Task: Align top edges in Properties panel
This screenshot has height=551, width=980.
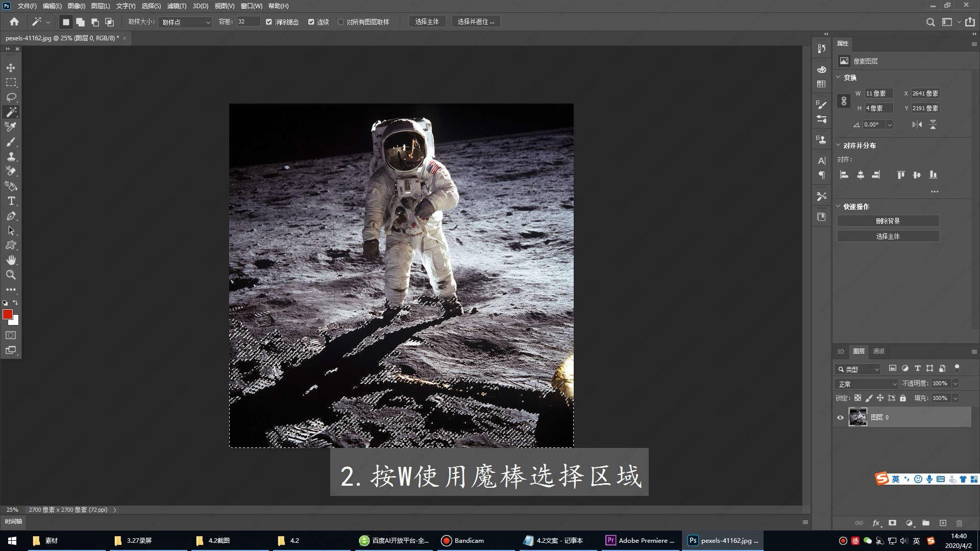Action: click(x=901, y=175)
